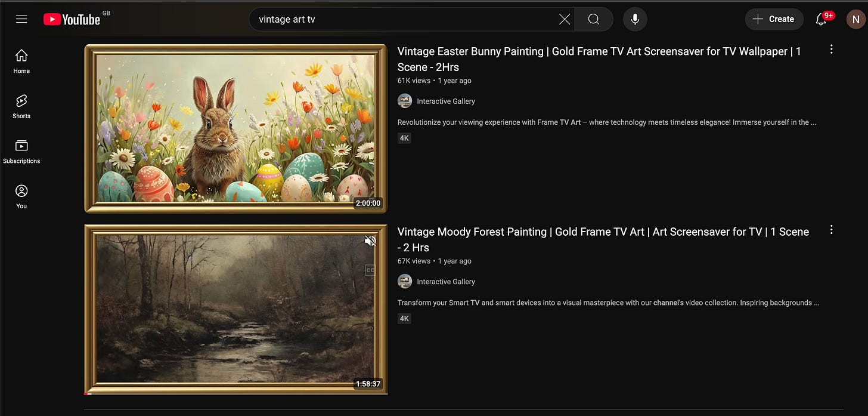Open the account avatar menu
Screen dimensions: 868x416
[856, 19]
